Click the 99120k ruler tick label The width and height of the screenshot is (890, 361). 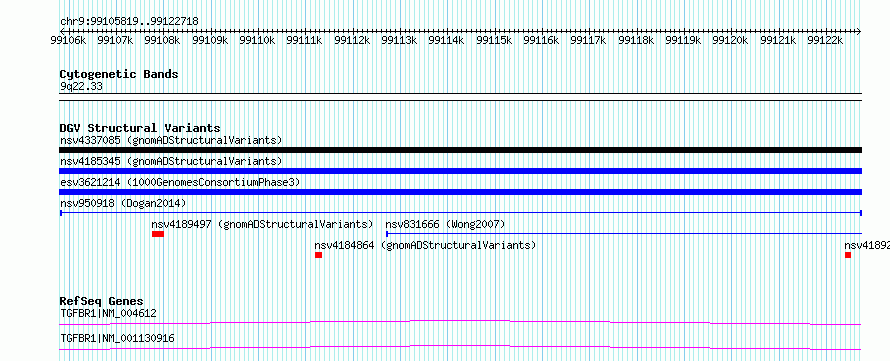tap(730, 40)
